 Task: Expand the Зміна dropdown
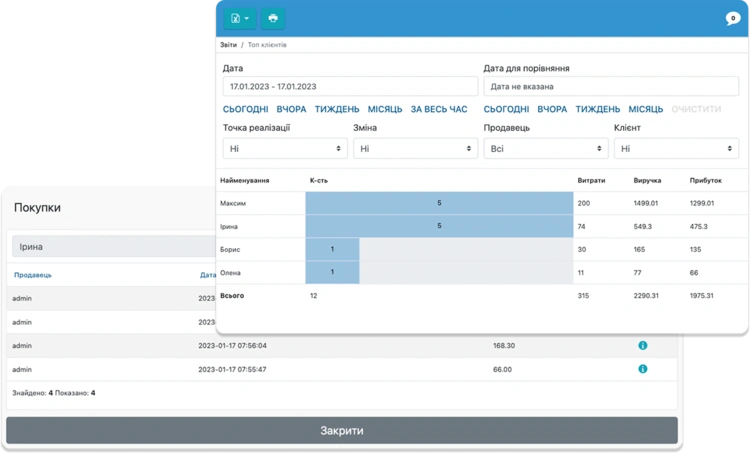point(415,149)
